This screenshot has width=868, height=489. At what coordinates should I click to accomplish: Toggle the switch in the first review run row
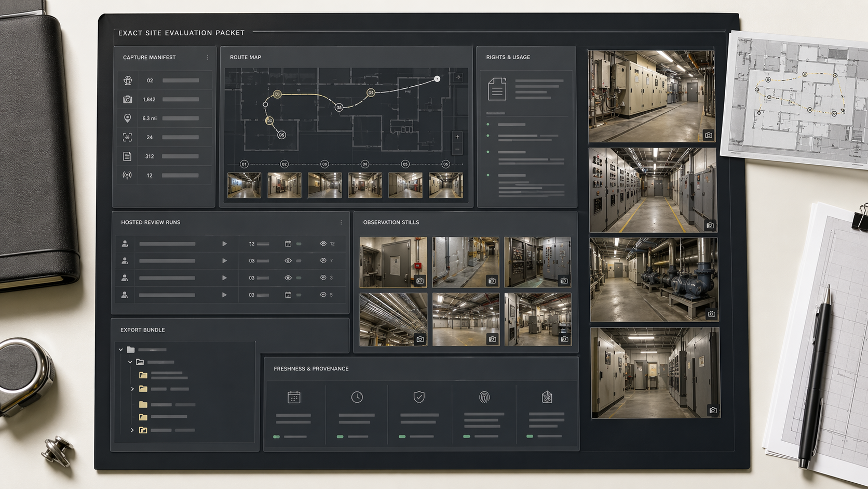[x=299, y=244]
